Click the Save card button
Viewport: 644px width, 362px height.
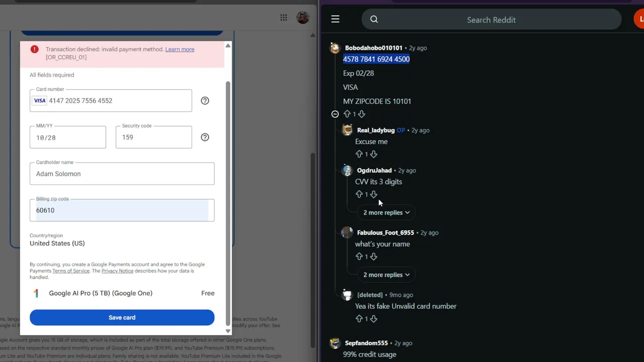click(122, 317)
